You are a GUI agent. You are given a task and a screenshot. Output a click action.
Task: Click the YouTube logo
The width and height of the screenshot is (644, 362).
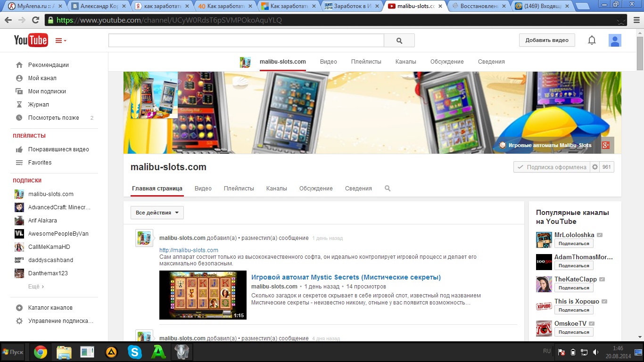[31, 41]
